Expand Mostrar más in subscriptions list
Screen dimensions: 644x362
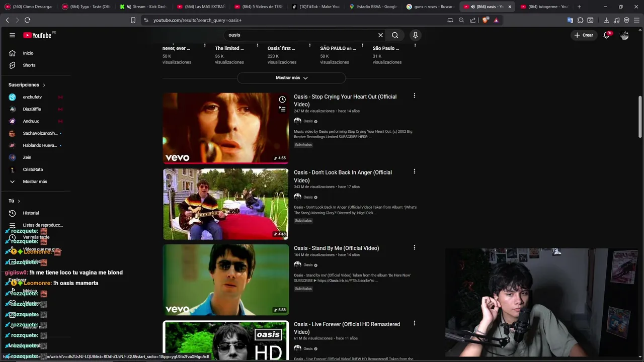[x=35, y=182]
